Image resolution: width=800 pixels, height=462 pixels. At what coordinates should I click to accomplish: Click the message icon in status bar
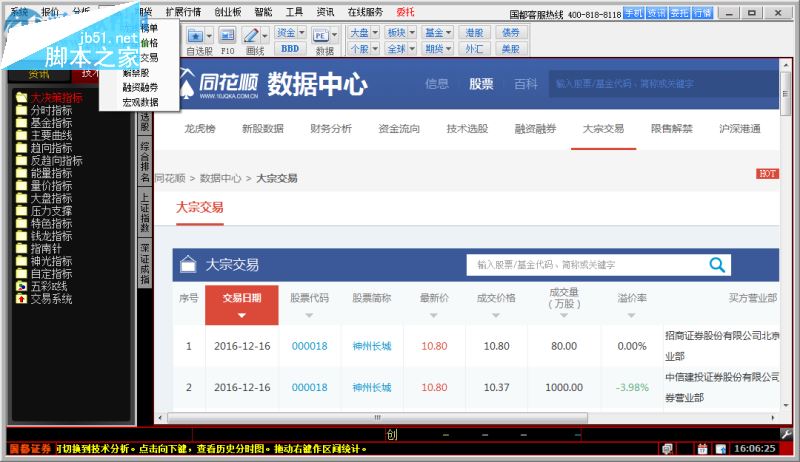pos(667,449)
